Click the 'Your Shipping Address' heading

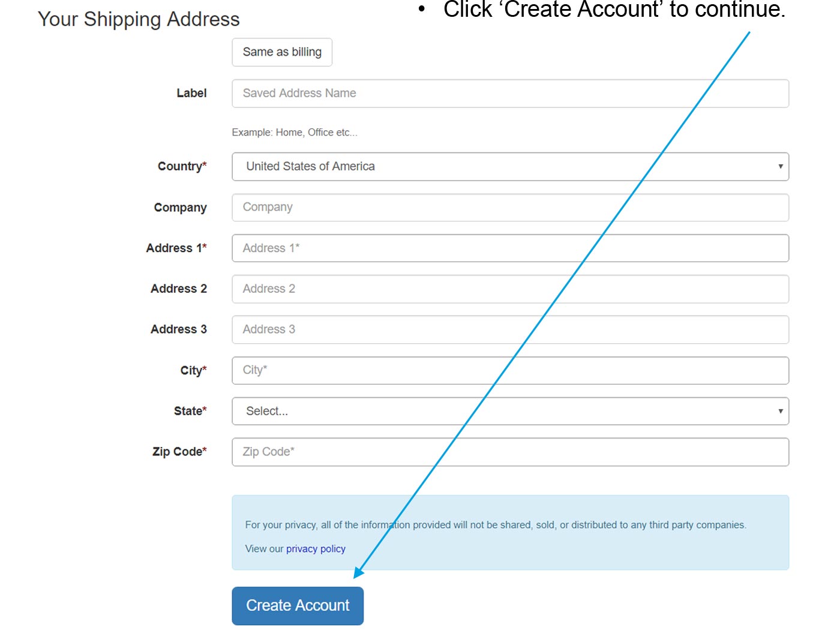[x=139, y=20]
